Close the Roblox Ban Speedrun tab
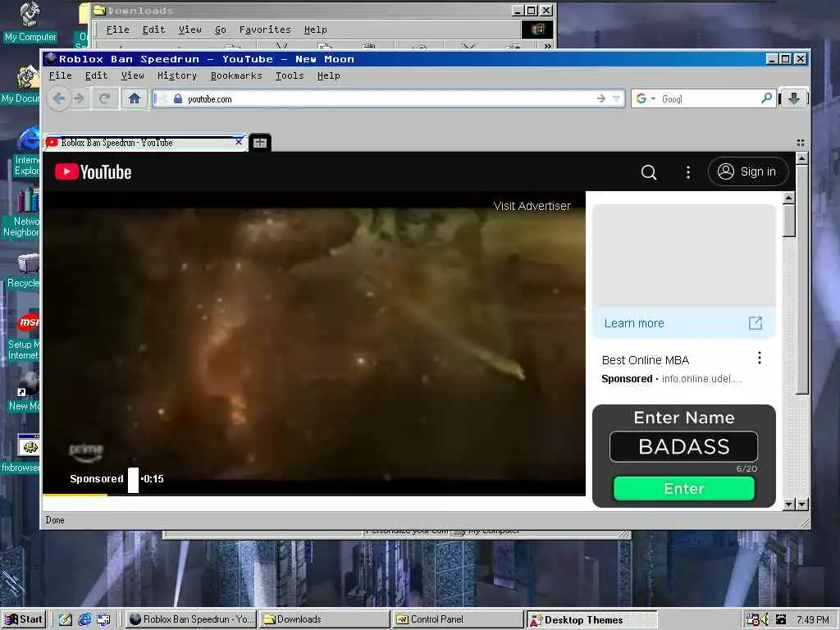 click(239, 142)
